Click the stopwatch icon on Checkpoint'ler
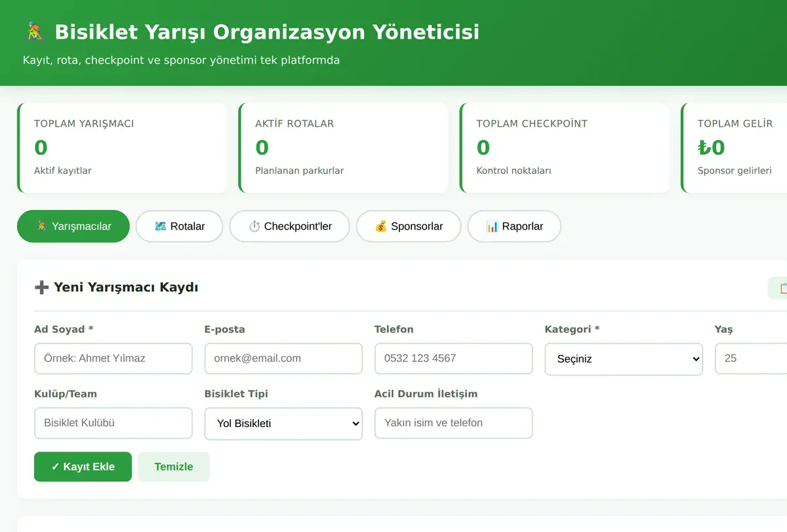The width and height of the screenshot is (787, 532). pos(254,226)
